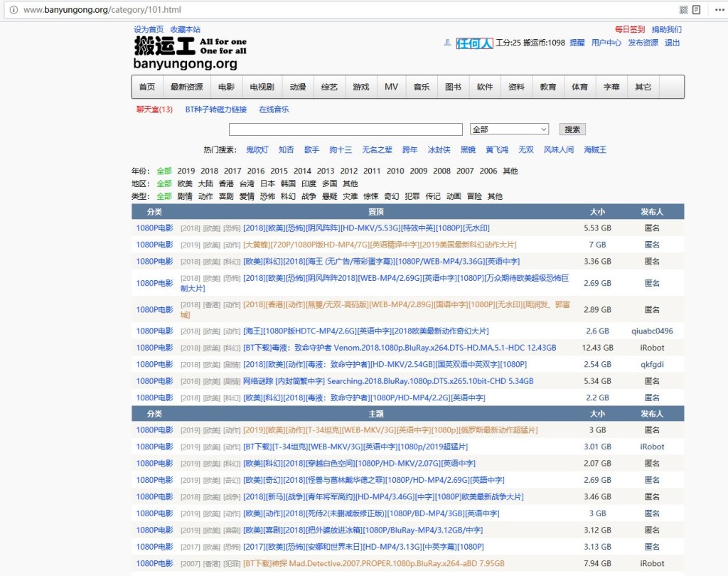Open the 聊天室(13) chat room link
Viewport: 728px width, 576px height.
click(154, 110)
